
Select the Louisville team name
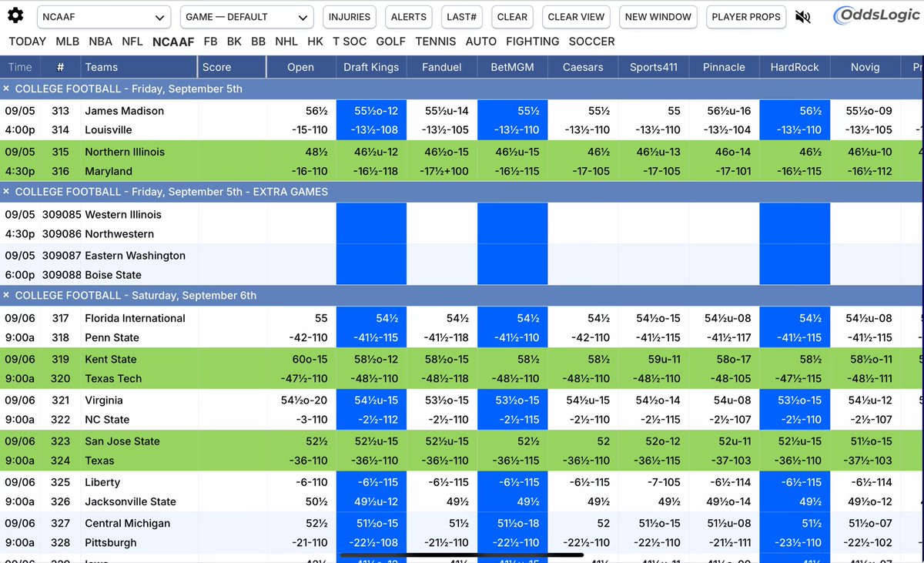[x=109, y=130]
